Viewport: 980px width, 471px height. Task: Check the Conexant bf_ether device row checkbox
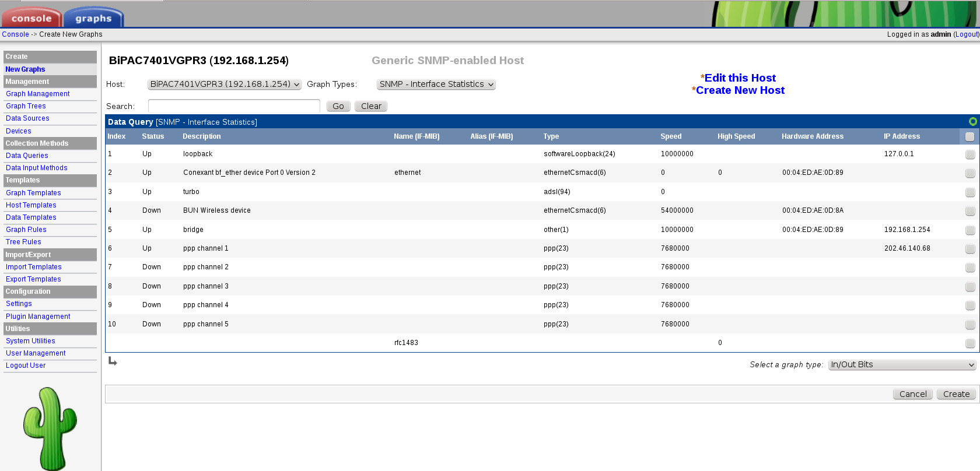(x=970, y=173)
